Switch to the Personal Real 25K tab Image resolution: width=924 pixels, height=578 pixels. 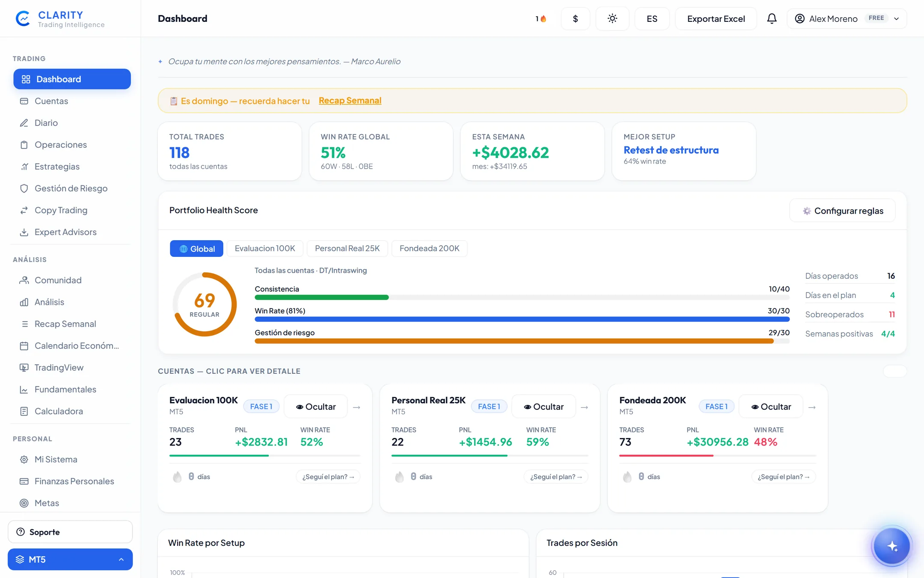(x=347, y=248)
